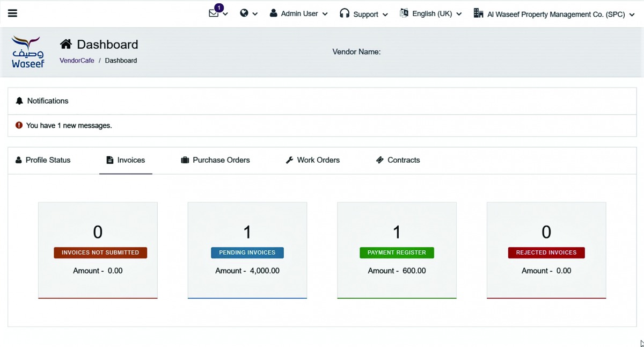Click the globe icon in header
The height and width of the screenshot is (347, 644).
click(244, 13)
